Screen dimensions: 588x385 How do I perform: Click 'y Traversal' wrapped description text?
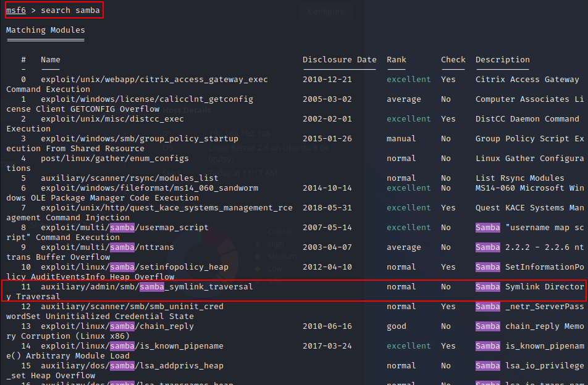point(33,297)
